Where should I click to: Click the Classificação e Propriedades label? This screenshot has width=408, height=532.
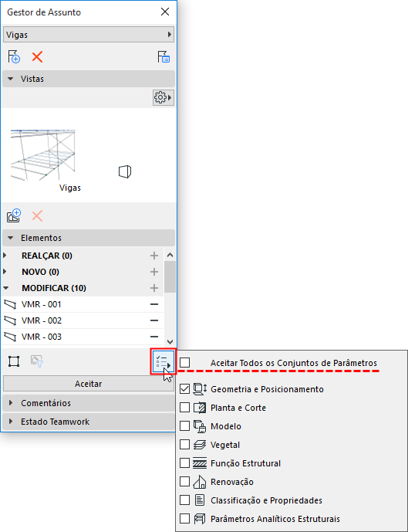click(x=266, y=500)
